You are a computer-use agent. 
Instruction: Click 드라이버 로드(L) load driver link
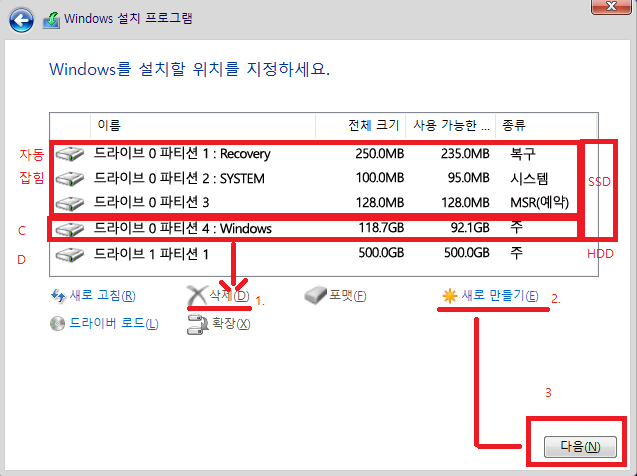pyautogui.click(x=114, y=323)
